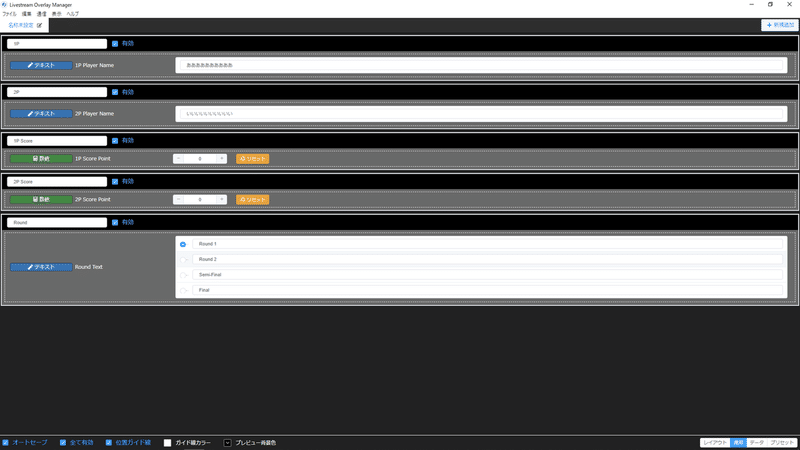Click the Round group name field
Viewport: 800px width, 450px height.
tap(57, 222)
